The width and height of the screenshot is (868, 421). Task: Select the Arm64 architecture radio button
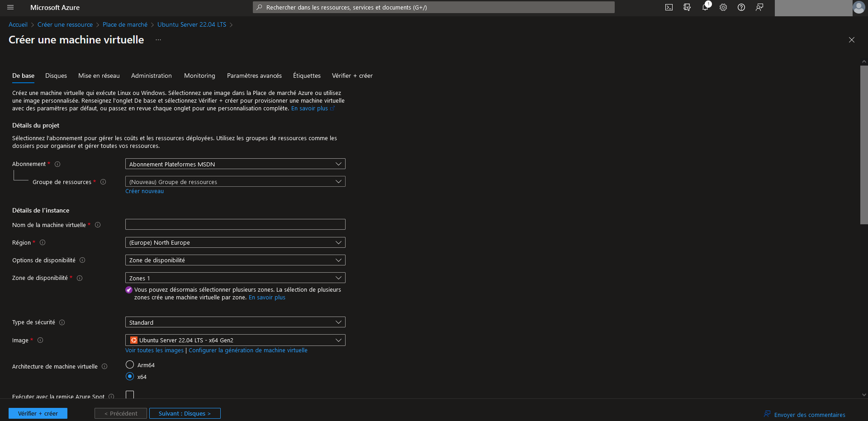pyautogui.click(x=130, y=364)
